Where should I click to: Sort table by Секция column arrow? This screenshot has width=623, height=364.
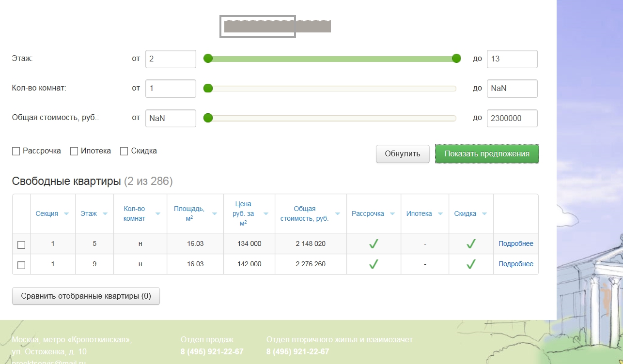coord(66,214)
